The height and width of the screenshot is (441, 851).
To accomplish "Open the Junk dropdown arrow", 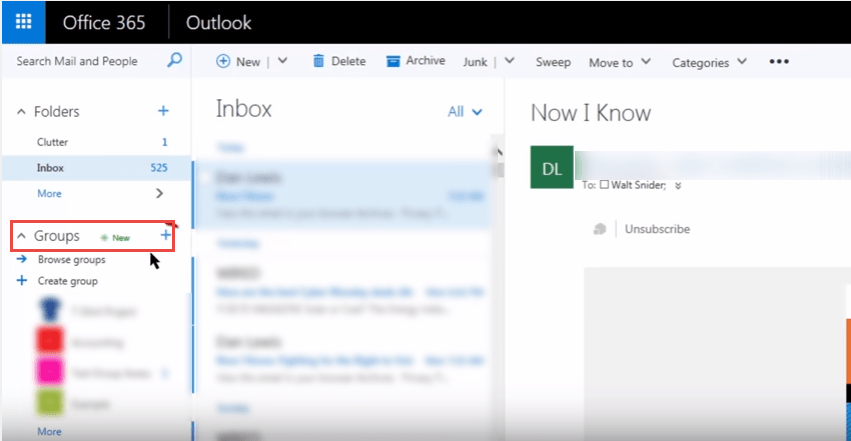I will (x=509, y=61).
